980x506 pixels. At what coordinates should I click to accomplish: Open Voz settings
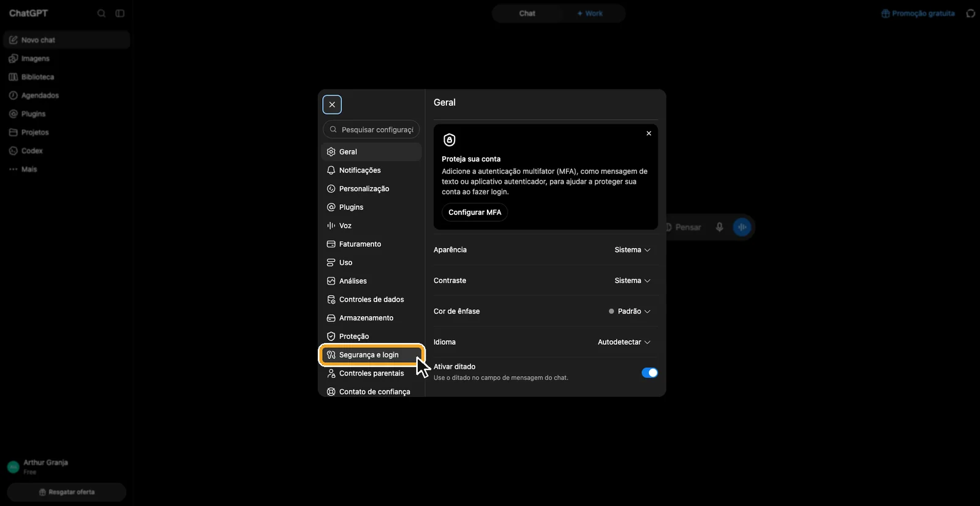click(x=371, y=225)
